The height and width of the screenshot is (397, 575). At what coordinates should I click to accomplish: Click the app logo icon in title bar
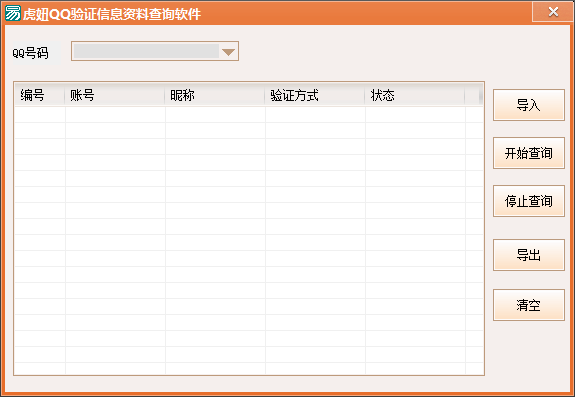click(x=12, y=13)
